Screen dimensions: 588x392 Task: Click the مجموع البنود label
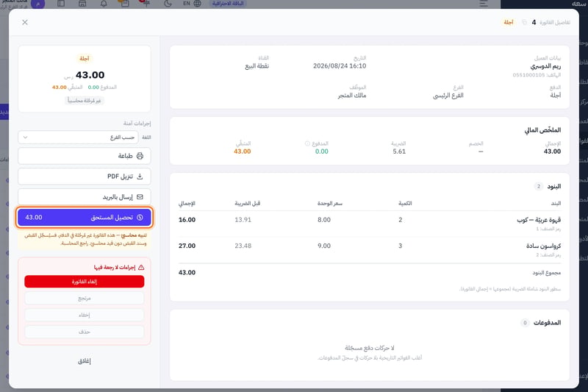pos(546,273)
